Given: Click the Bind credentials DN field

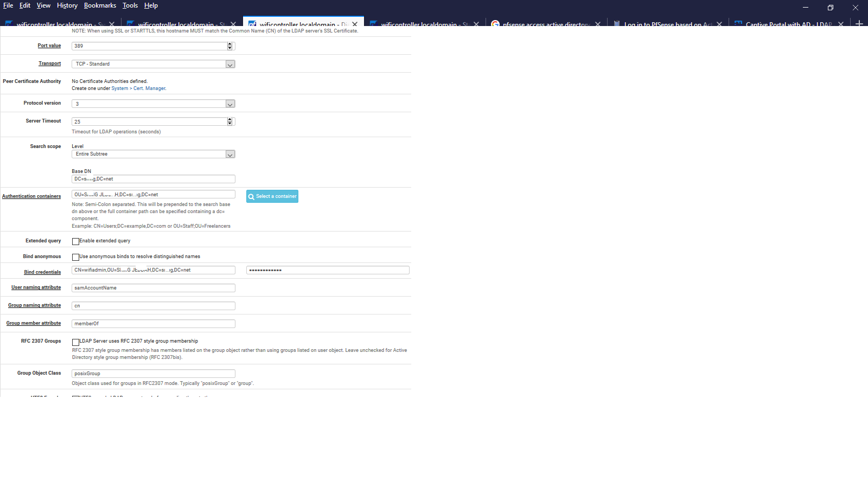Looking at the screenshot, I should 154,270.
